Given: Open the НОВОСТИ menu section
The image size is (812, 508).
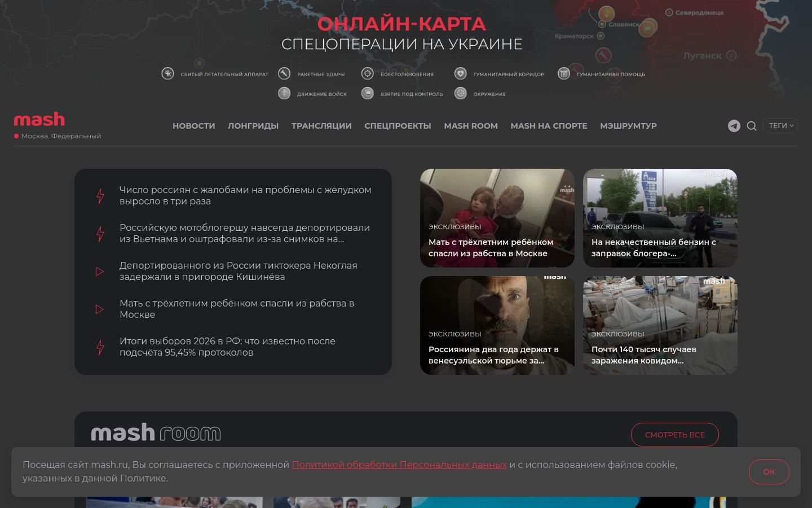Looking at the screenshot, I should 194,126.
